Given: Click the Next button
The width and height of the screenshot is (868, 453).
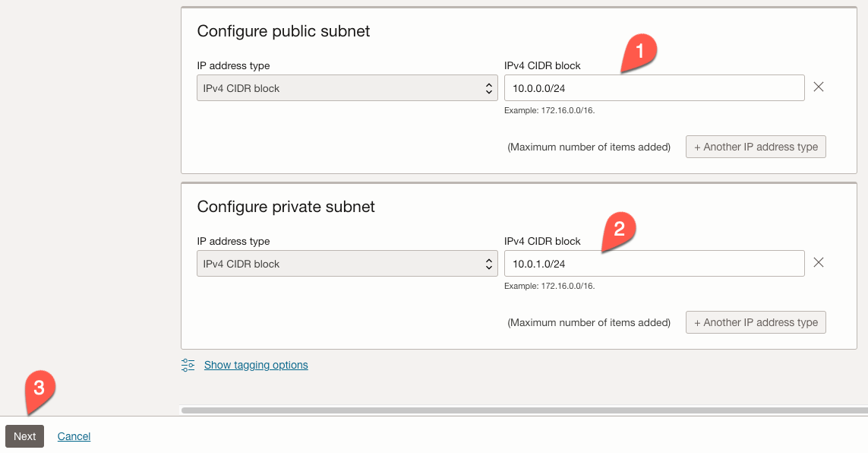Looking at the screenshot, I should click(x=25, y=436).
